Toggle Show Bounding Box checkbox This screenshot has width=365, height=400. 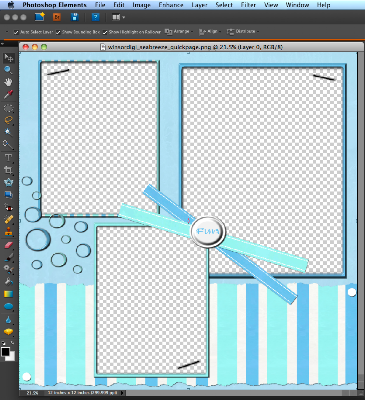pos(58,32)
